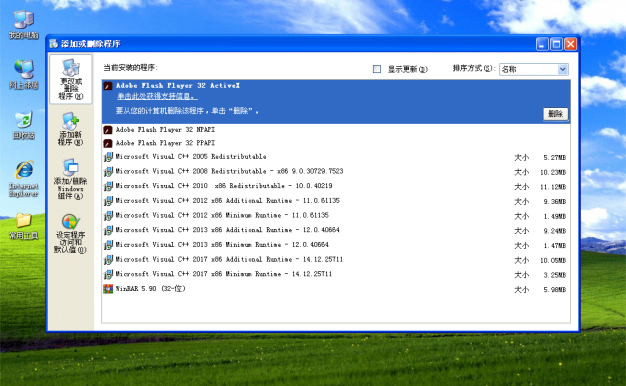
Task: Click the 5.27MB size value
Action: point(555,158)
